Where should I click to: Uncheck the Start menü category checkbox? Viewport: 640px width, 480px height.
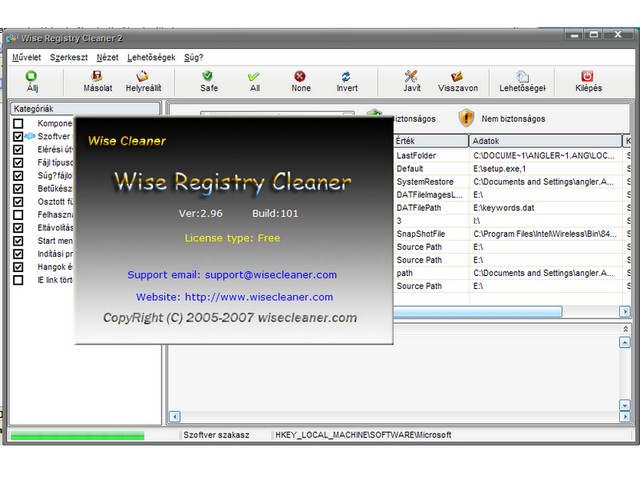click(18, 241)
